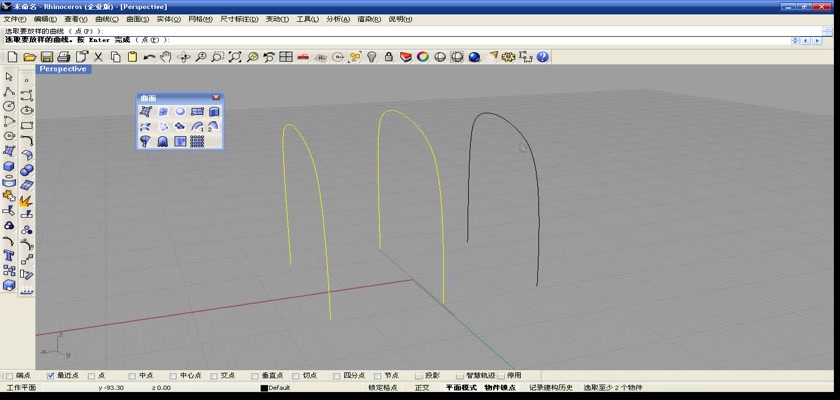The height and width of the screenshot is (400, 840).
Task: Uncheck the 最近点 snap checkbox
Action: (51, 376)
